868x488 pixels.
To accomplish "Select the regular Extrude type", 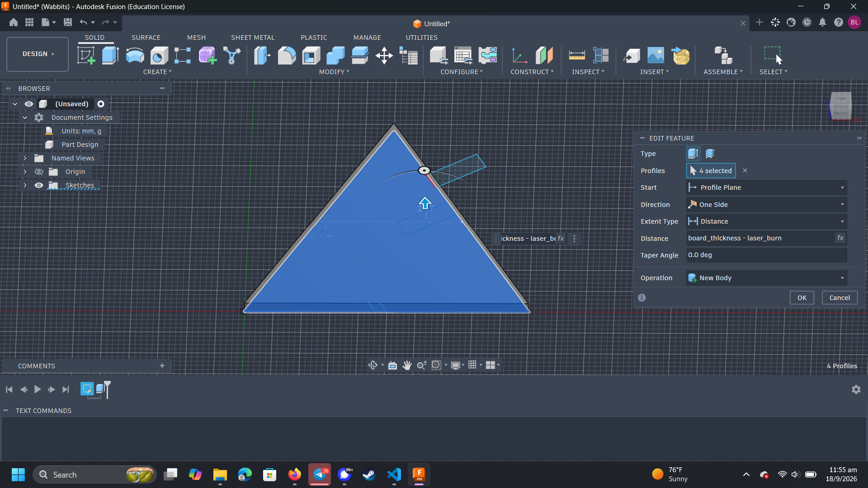I will tap(693, 154).
